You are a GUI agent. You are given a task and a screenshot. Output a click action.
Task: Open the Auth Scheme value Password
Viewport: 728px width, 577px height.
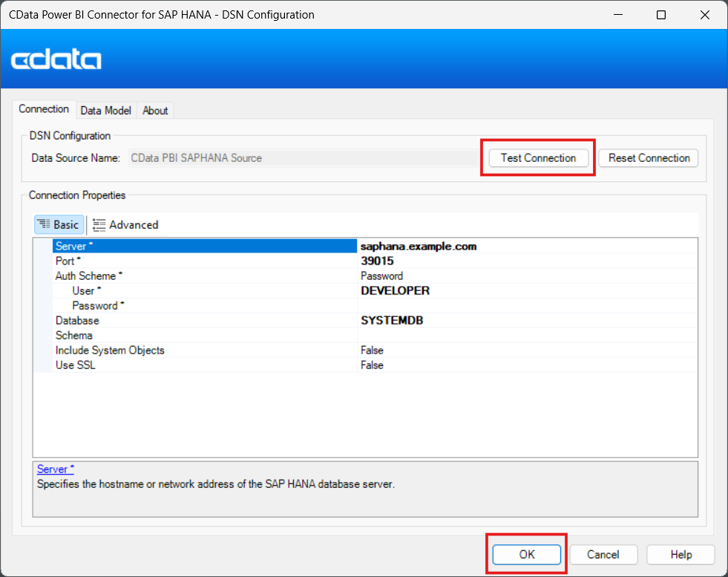click(x=527, y=276)
